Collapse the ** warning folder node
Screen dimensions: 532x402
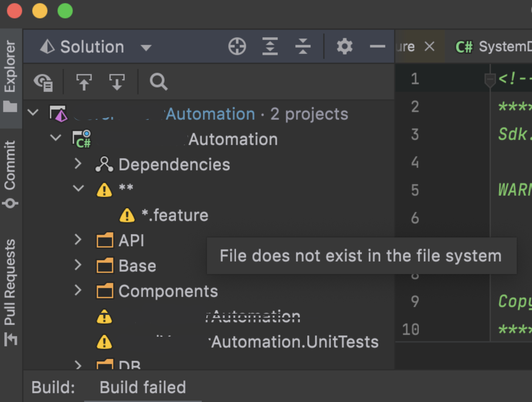78,189
